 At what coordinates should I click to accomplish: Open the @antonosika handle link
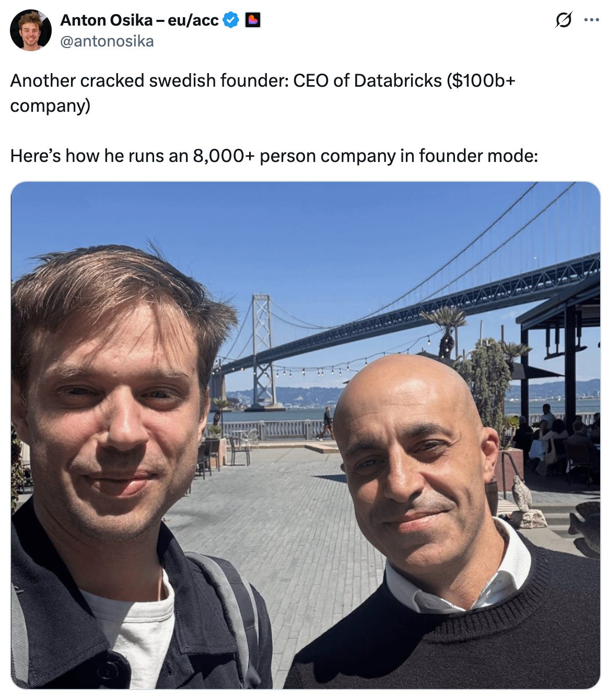point(107,41)
